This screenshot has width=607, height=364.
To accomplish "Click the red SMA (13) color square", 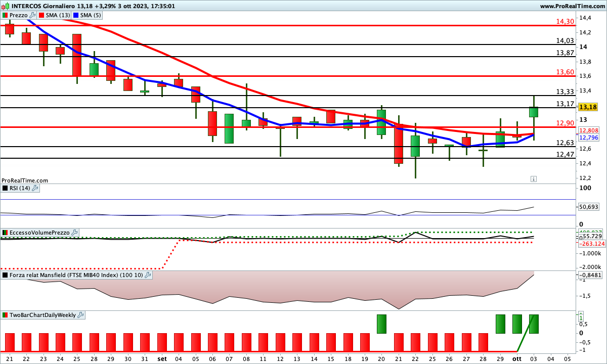I will coord(41,15).
